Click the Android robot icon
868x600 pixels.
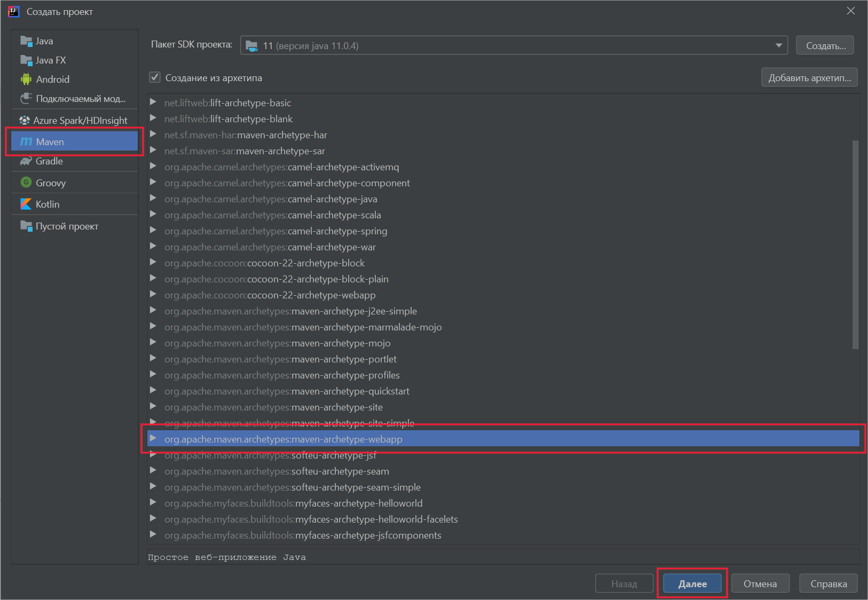coord(26,79)
